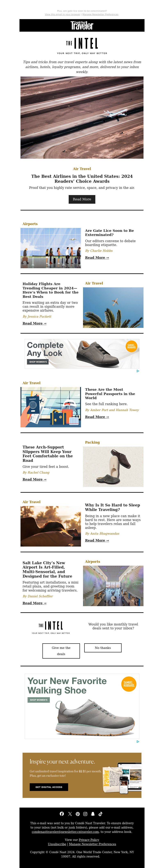The image size is (164, 868).
Task: Click the Unsubscribe link in footer
Action: tap(57, 844)
